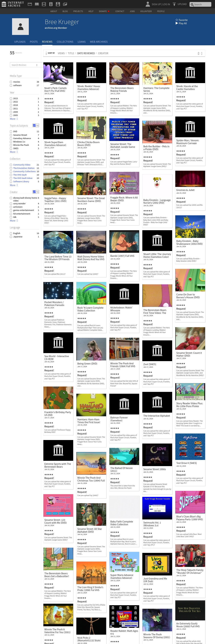Switch to tile view icon in sort bar
The height and width of the screenshot is (644, 215).
[198, 53]
